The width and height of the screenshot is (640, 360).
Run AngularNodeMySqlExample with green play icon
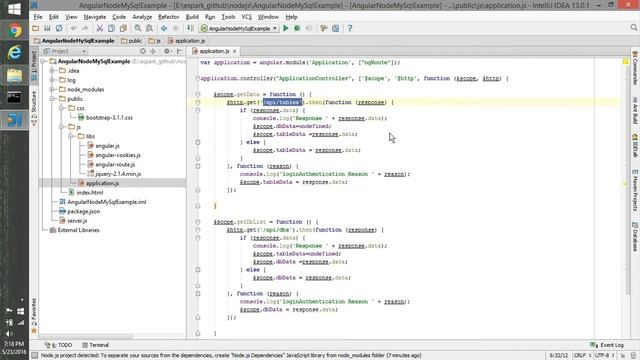(x=286, y=29)
